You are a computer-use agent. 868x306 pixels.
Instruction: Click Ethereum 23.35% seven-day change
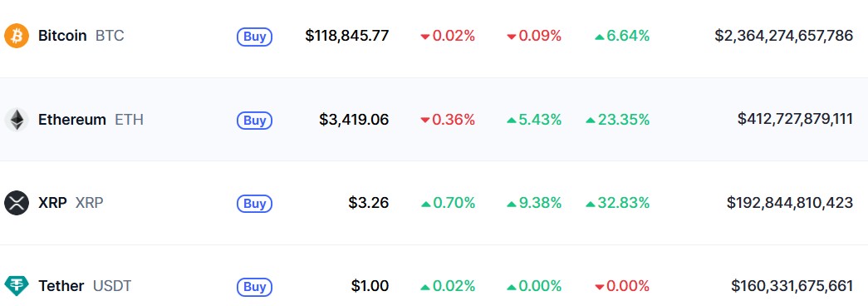[x=618, y=120]
